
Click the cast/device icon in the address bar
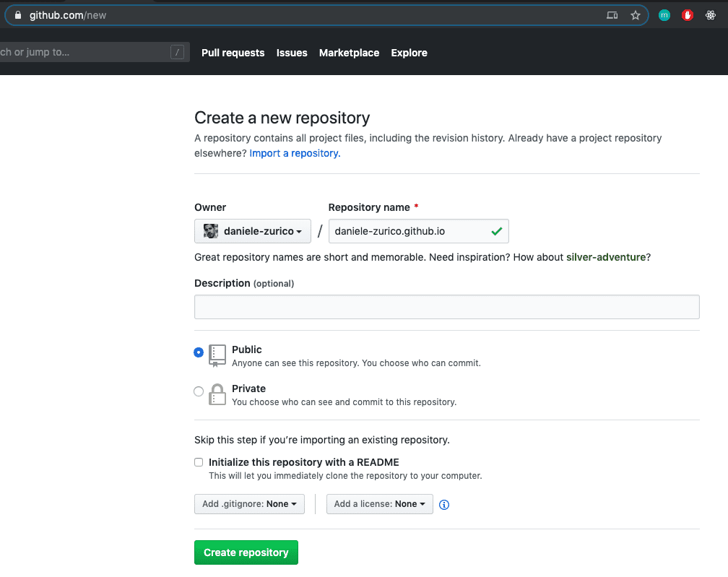point(612,15)
